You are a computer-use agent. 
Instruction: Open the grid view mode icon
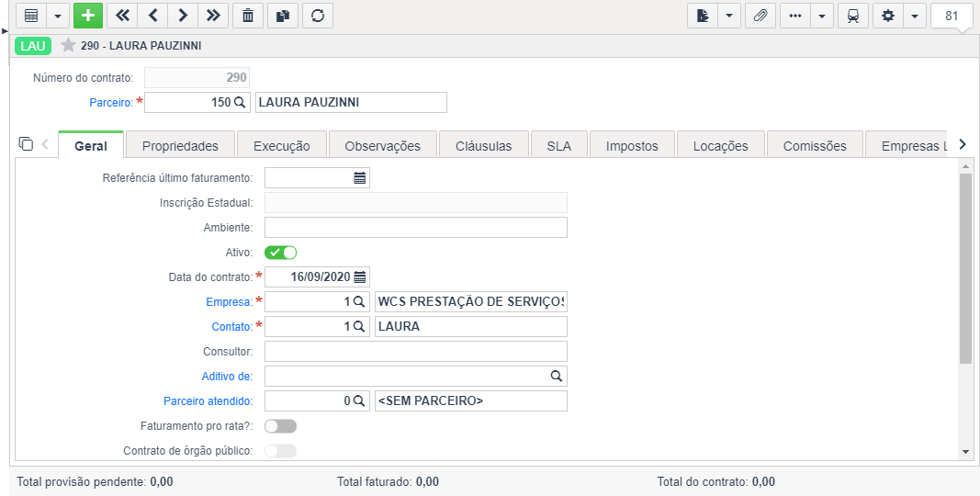31,16
